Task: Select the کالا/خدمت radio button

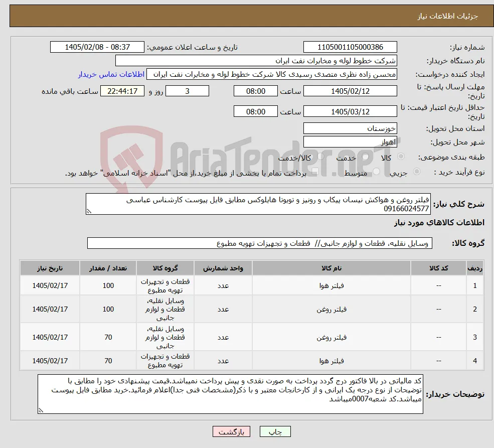Action: [320, 157]
